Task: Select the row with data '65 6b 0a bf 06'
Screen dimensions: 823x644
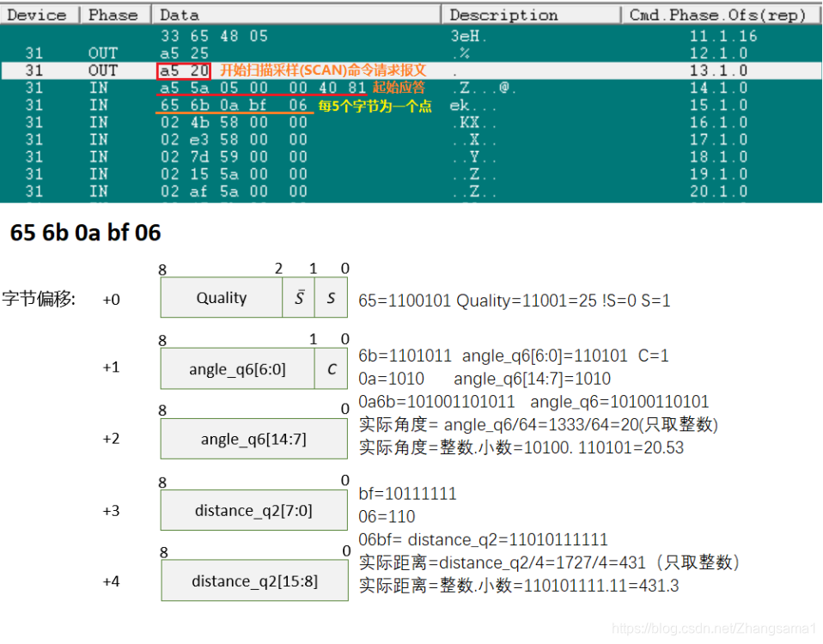Action: pos(411,105)
